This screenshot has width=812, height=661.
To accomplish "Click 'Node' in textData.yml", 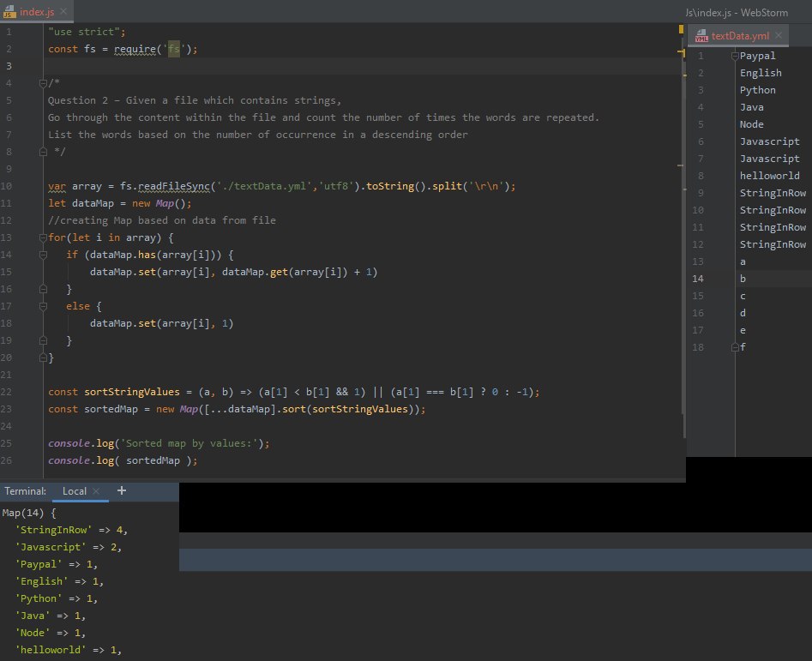I will coord(751,124).
